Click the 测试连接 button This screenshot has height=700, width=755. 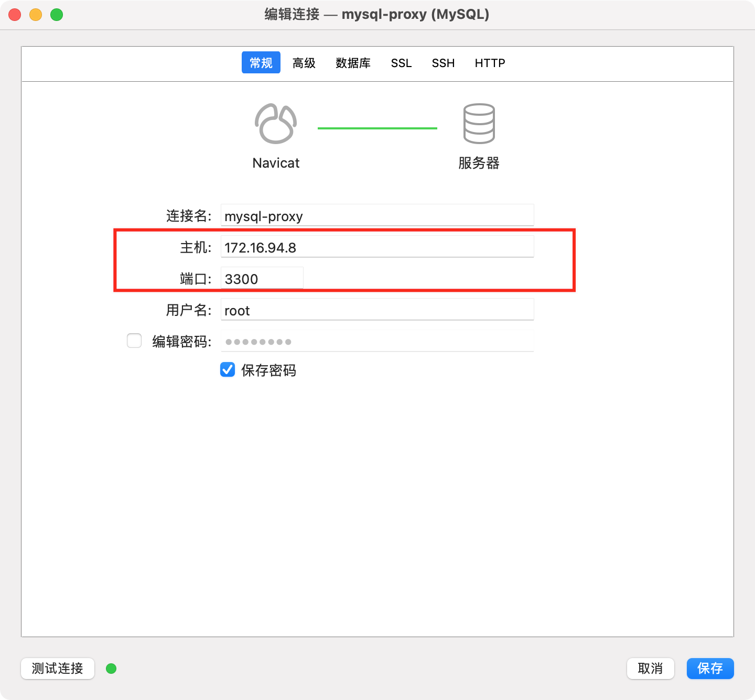coord(58,669)
